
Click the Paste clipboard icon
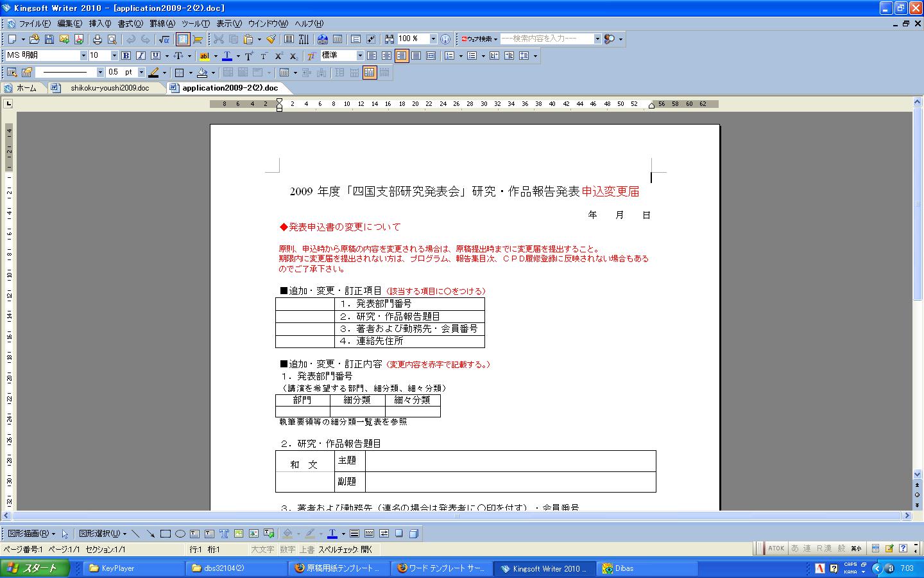248,39
